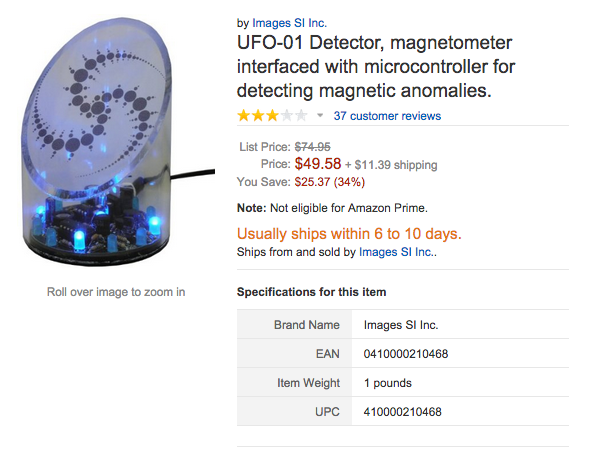Viewport: 590px width, 458px height.
Task: Open seller link Images SI Inc. under shipping
Action: [397, 252]
